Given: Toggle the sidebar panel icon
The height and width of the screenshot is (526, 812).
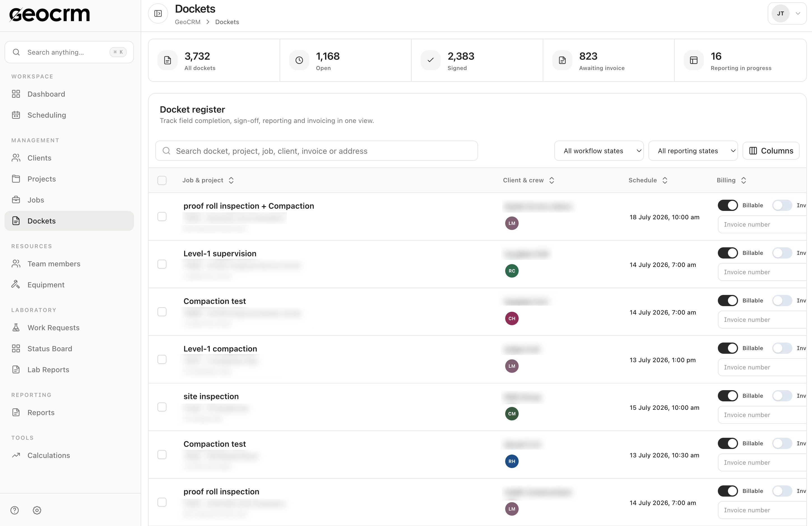Looking at the screenshot, I should click(x=158, y=14).
